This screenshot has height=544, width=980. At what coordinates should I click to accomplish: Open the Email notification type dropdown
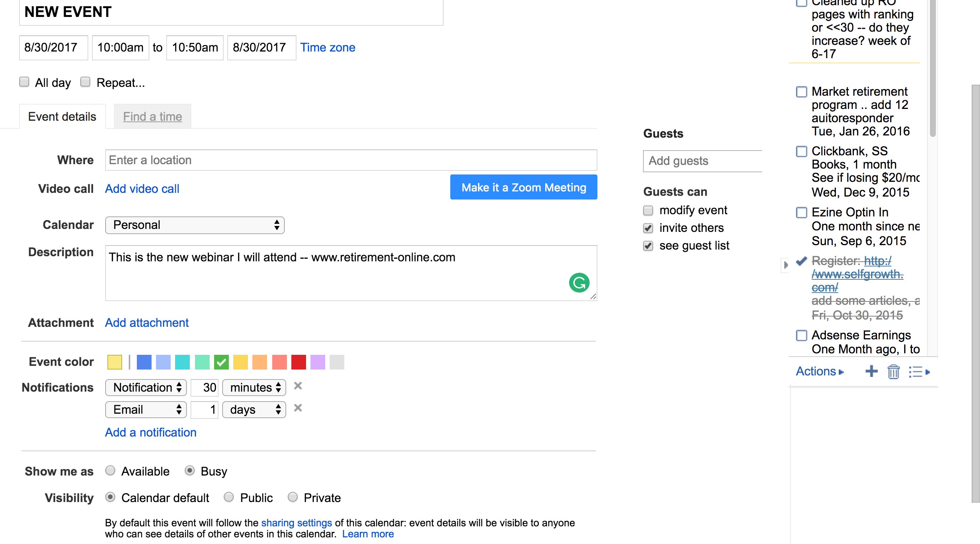click(146, 410)
